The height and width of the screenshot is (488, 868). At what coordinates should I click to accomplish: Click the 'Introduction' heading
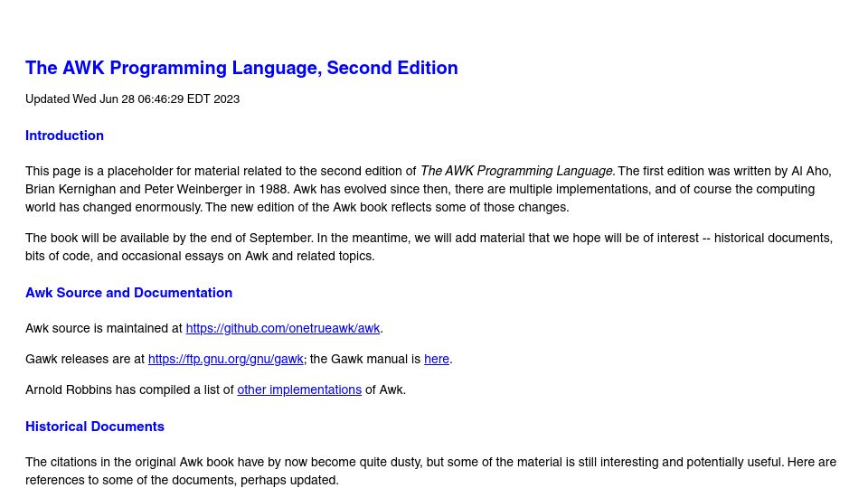(x=65, y=136)
